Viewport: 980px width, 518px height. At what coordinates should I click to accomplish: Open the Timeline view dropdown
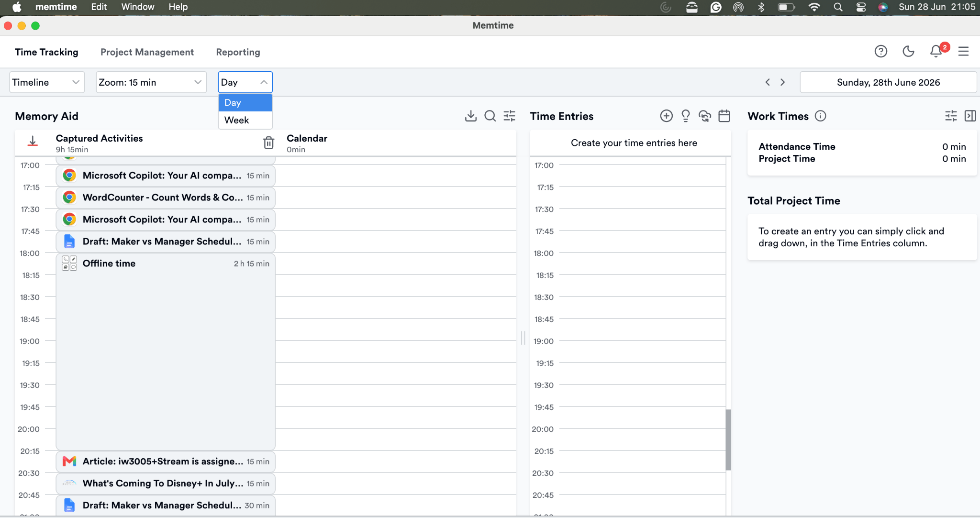tap(47, 82)
